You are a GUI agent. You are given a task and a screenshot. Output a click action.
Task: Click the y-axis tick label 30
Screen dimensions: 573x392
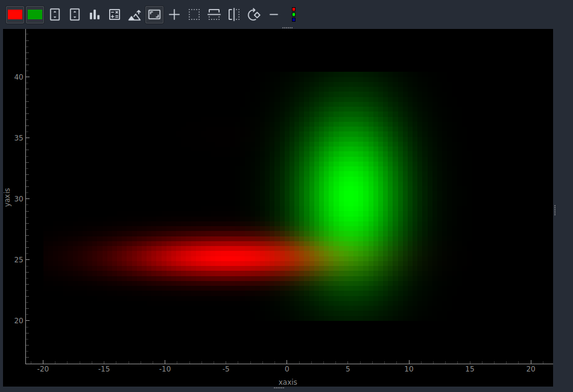(x=19, y=199)
